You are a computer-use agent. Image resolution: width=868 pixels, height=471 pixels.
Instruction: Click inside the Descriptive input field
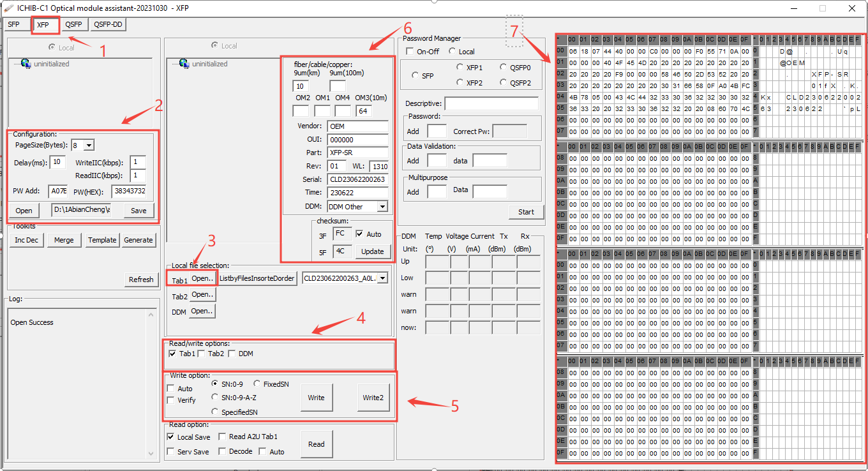tap(491, 103)
